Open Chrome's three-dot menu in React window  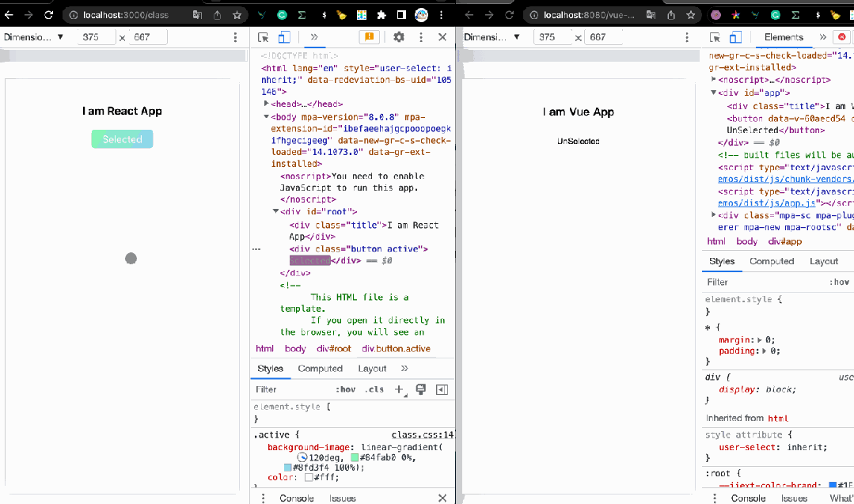pos(441,15)
